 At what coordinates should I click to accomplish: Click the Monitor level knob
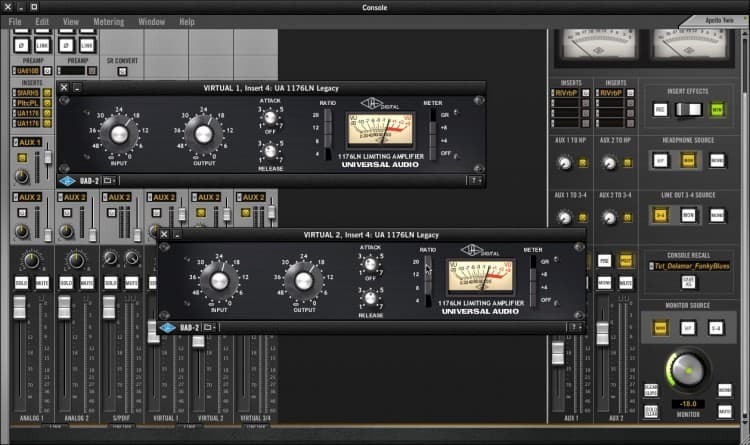click(688, 370)
